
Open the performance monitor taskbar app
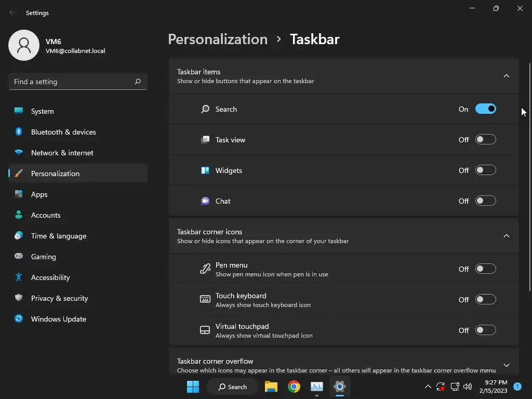[x=316, y=387]
